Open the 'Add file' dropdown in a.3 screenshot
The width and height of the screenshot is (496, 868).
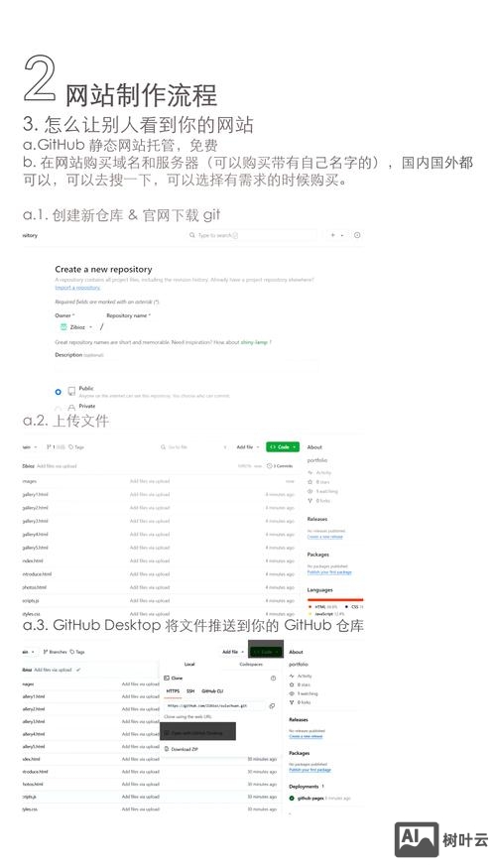(233, 652)
